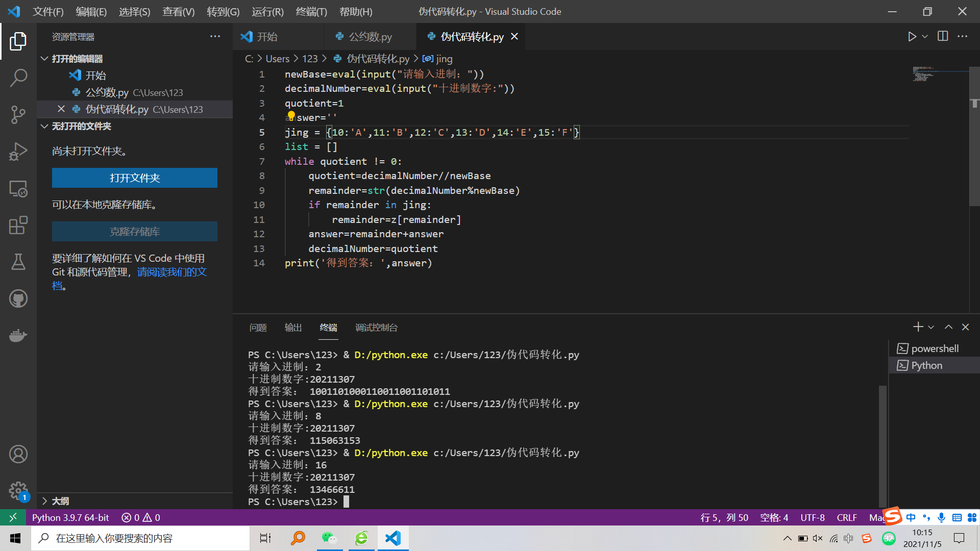Open the 终端(T) menu
The height and width of the screenshot is (551, 980).
[311, 11]
